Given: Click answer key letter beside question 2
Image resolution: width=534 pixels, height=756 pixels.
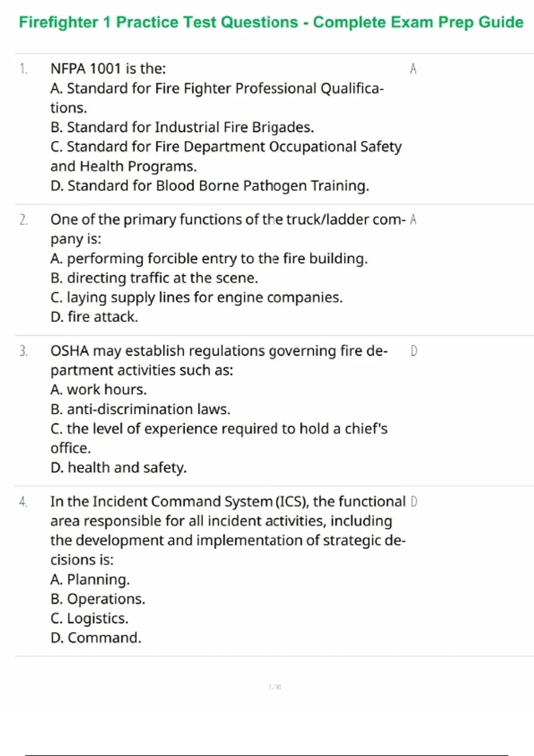Looking at the screenshot, I should 413,220.
